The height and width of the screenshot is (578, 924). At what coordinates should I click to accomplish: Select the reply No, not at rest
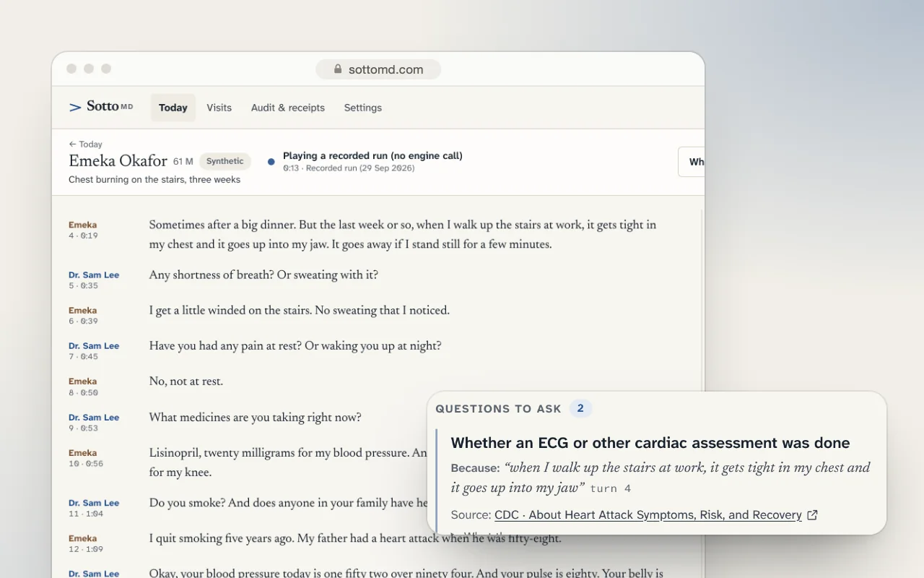[186, 381]
